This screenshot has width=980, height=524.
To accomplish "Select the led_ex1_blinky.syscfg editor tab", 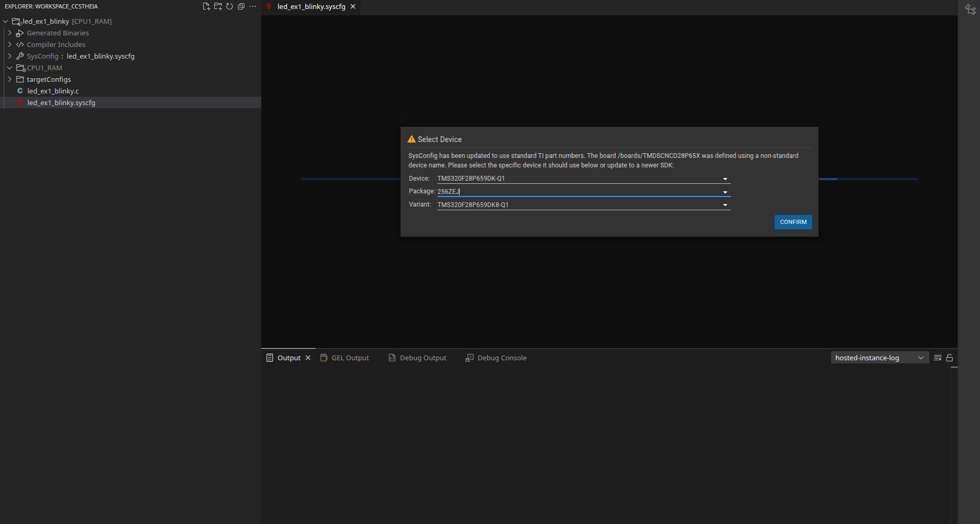I will [311, 6].
